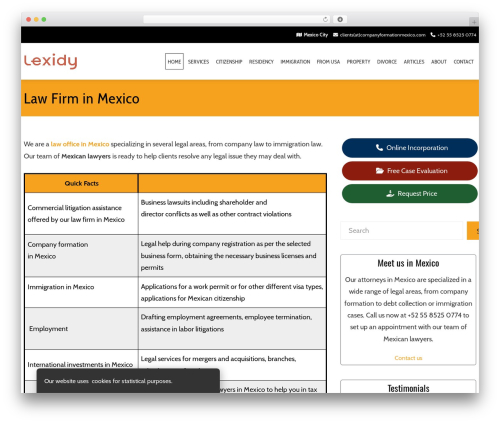Click folder icon on Free Case Evaluation
500x423 pixels.
[x=380, y=171]
